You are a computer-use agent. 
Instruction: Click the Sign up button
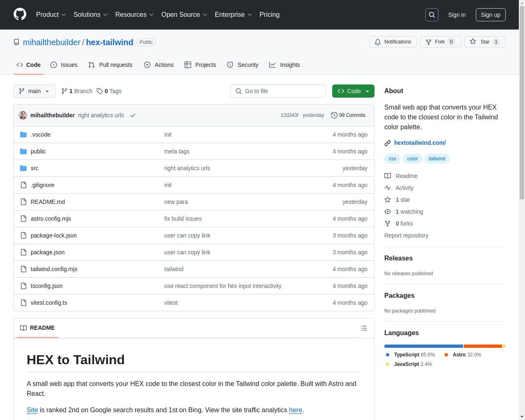[x=491, y=15]
